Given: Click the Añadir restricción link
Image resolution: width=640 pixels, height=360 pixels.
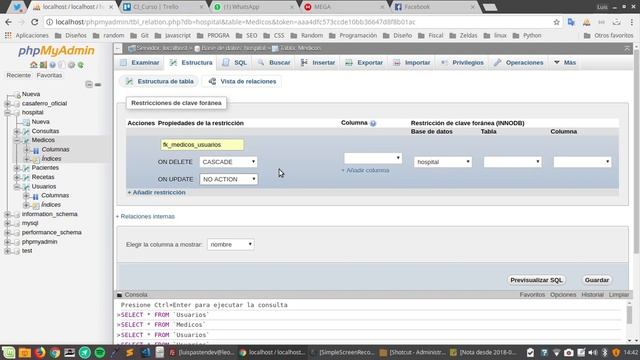Looking at the screenshot, I should 157,192.
